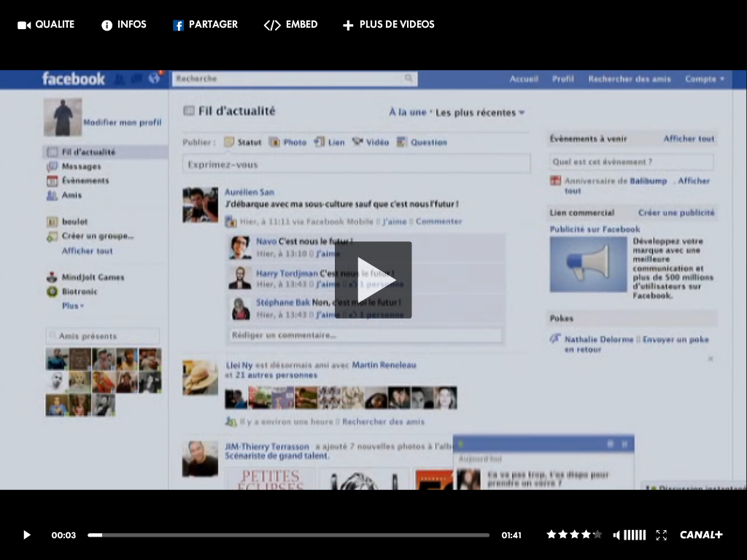Share video via PARTAGER Facebook icon

178,26
